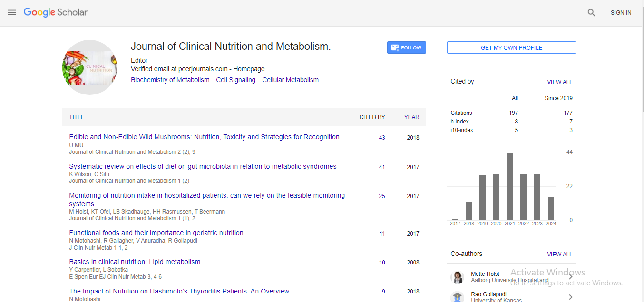Open the hamburger menu
The height and width of the screenshot is (302, 644).
click(x=12, y=13)
